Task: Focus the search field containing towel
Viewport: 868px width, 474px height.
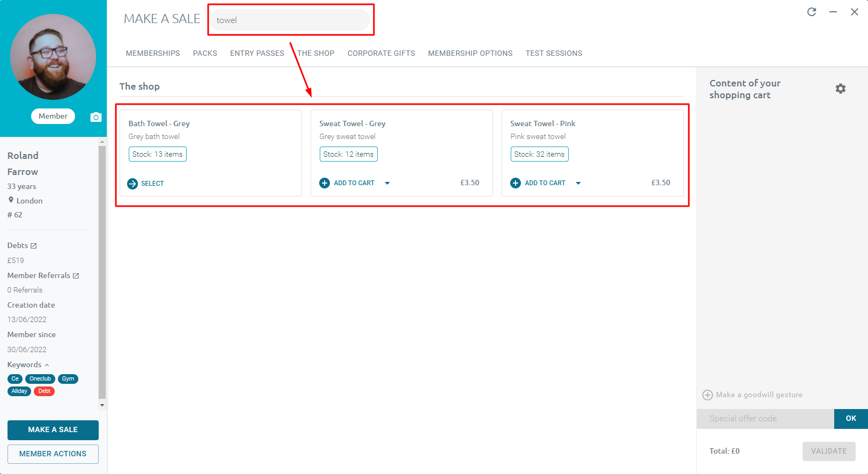Action: point(289,20)
